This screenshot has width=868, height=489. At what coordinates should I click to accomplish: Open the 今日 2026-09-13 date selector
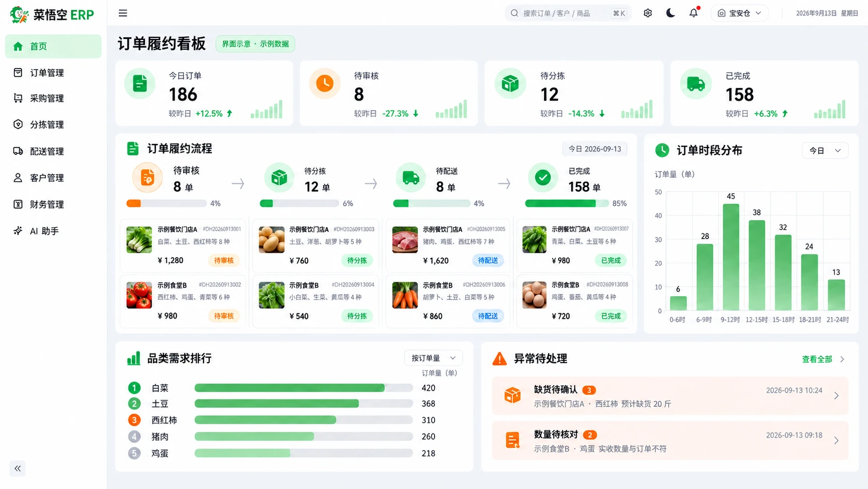point(594,149)
